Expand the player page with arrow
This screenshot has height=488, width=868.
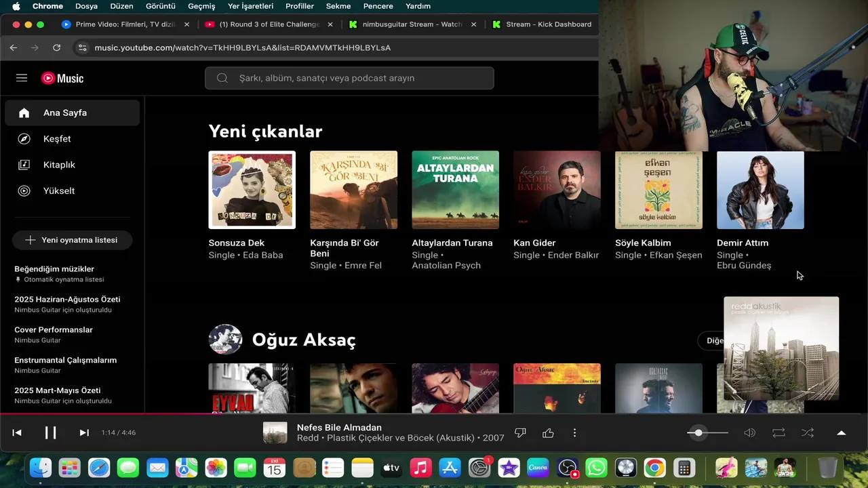(842, 432)
